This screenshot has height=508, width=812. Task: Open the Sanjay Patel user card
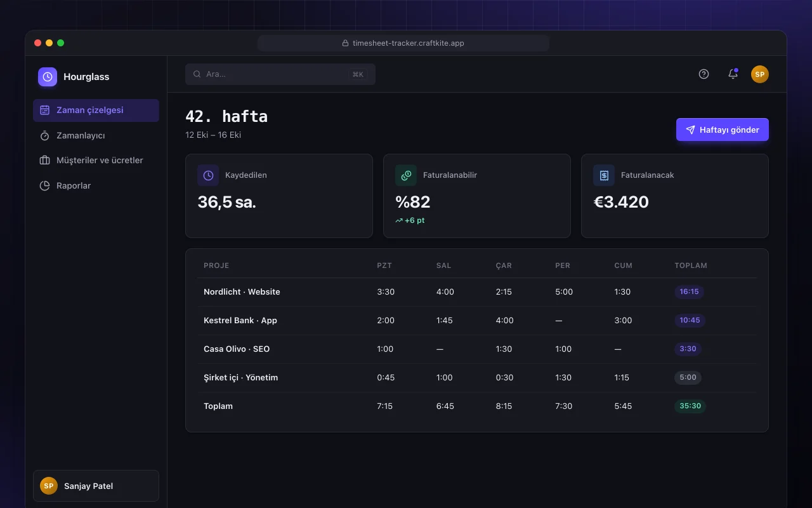coord(96,486)
